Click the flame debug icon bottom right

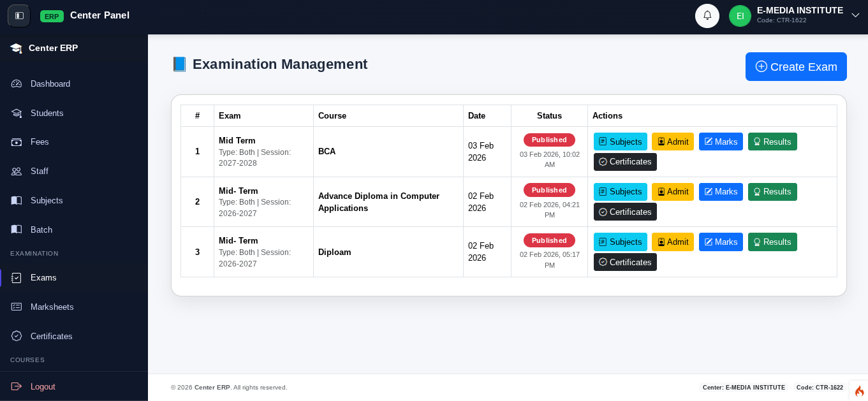pos(859,391)
